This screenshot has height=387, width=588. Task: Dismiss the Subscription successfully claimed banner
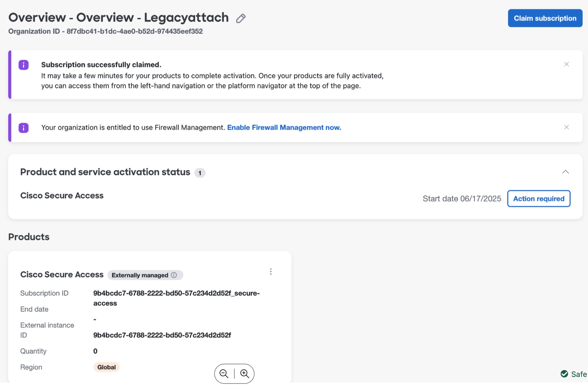(x=567, y=64)
